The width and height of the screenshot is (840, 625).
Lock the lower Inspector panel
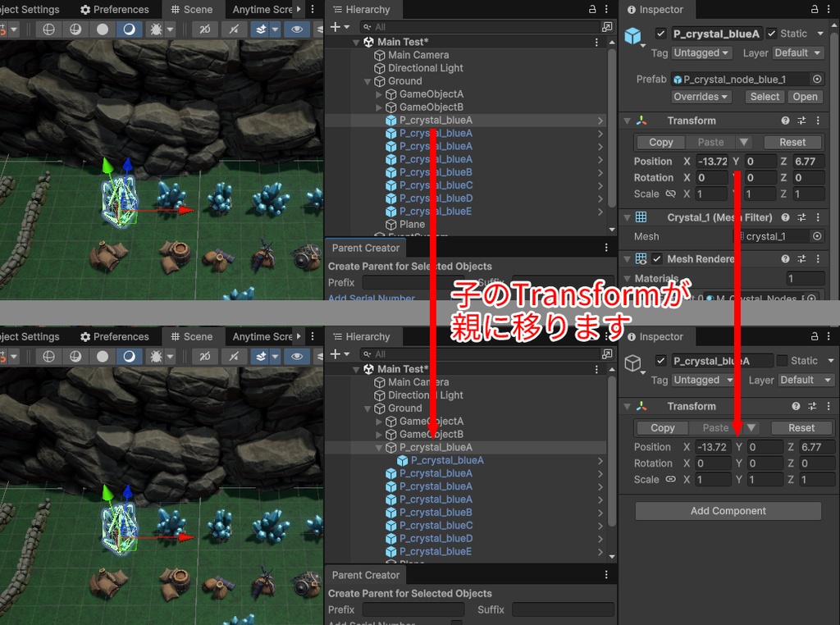tap(815, 336)
